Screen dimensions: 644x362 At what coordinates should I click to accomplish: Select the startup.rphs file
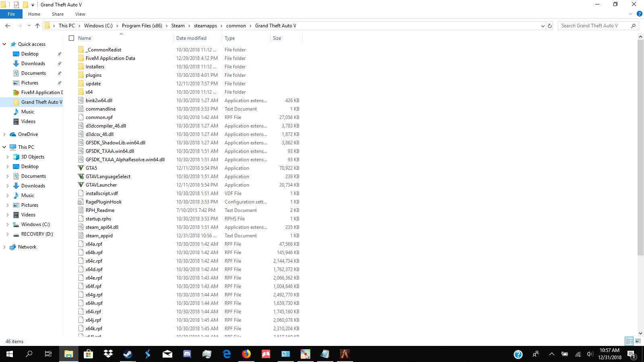[x=98, y=219]
